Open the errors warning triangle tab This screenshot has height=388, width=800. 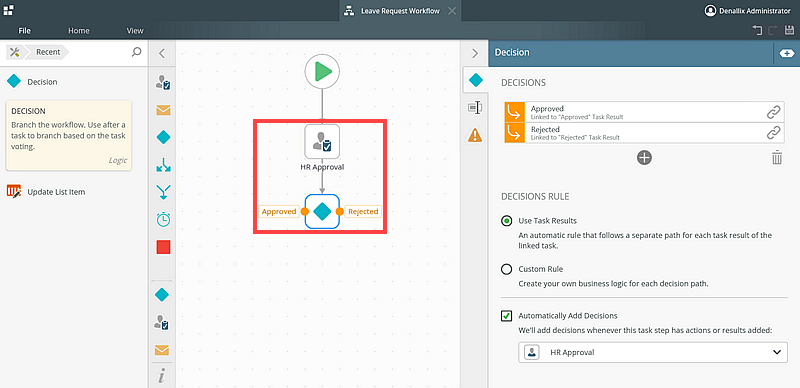(475, 135)
